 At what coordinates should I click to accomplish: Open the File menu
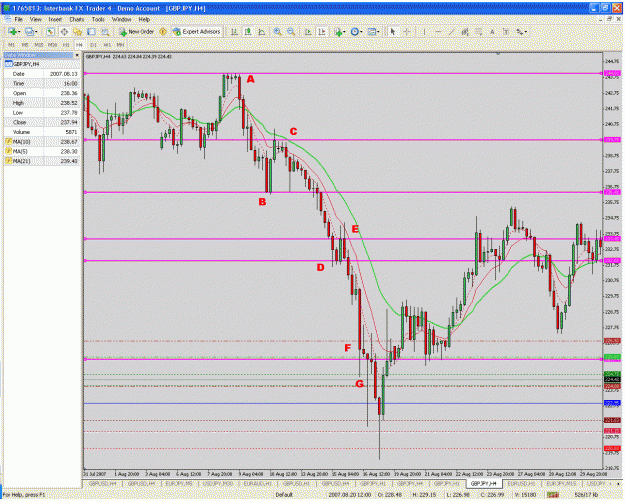19,19
